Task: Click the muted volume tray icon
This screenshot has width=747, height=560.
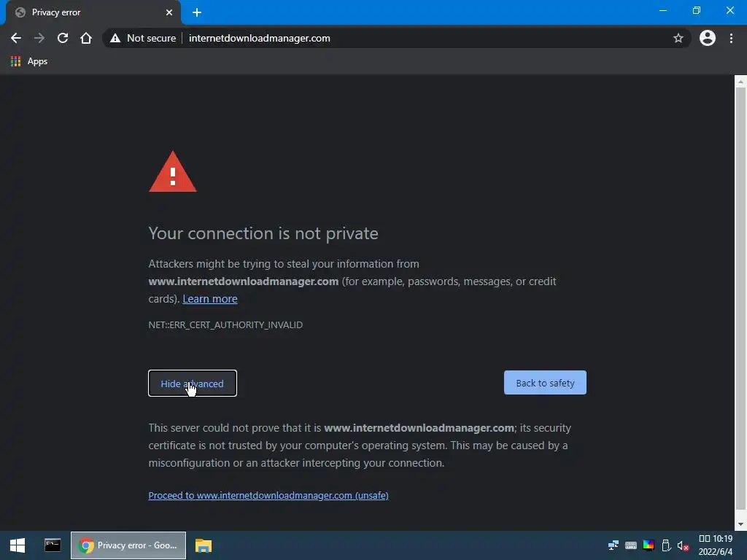Action: [683, 545]
